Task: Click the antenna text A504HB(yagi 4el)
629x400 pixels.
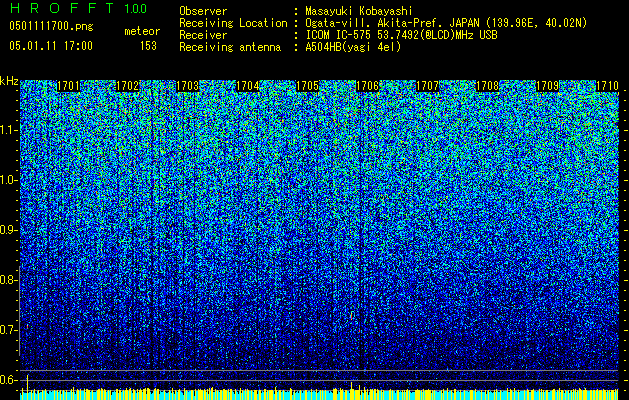Action: 353,47
